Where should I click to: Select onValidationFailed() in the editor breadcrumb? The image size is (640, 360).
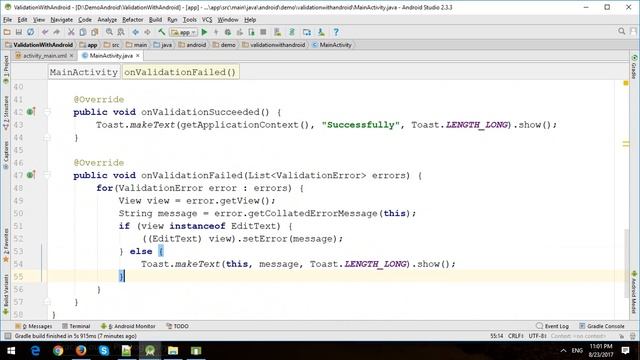pos(180,72)
